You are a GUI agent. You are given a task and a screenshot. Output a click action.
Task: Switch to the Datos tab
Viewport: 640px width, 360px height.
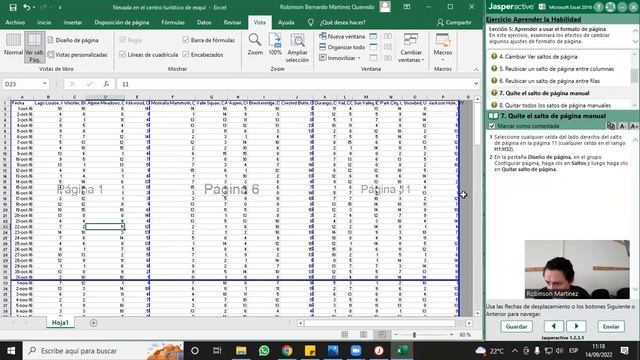(204, 22)
